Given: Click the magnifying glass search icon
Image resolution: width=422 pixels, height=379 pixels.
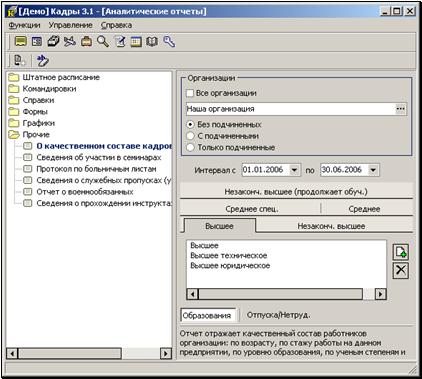Looking at the screenshot, I should [x=103, y=42].
